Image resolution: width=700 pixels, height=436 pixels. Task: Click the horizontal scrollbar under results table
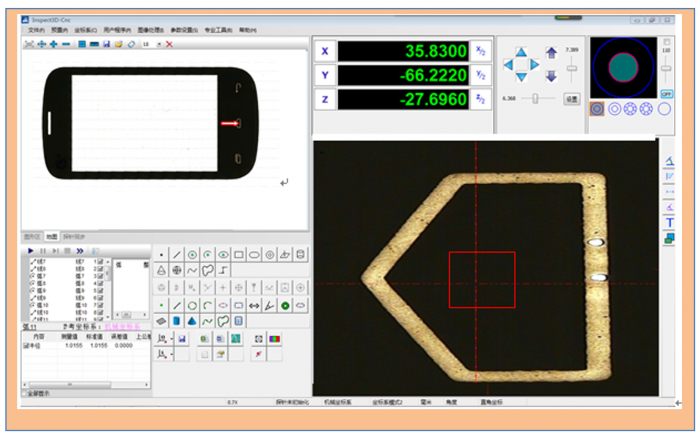86,384
